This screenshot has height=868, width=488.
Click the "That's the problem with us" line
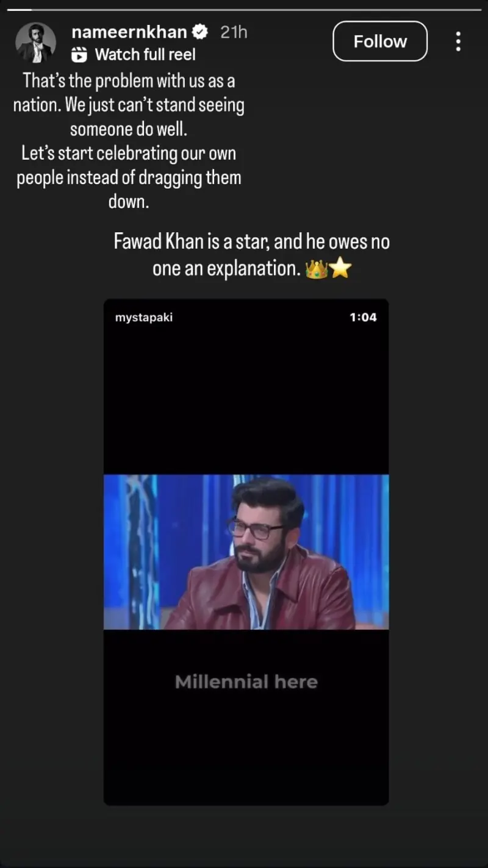(129, 80)
